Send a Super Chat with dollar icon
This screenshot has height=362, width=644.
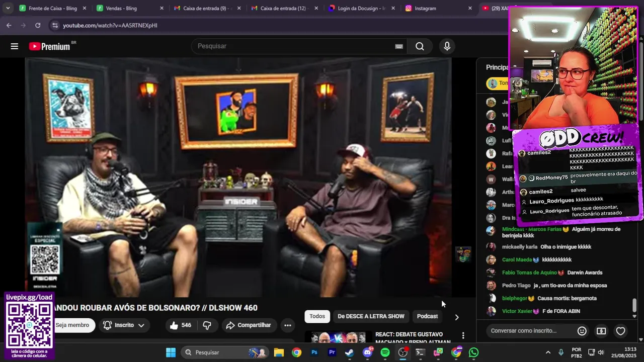(601, 331)
